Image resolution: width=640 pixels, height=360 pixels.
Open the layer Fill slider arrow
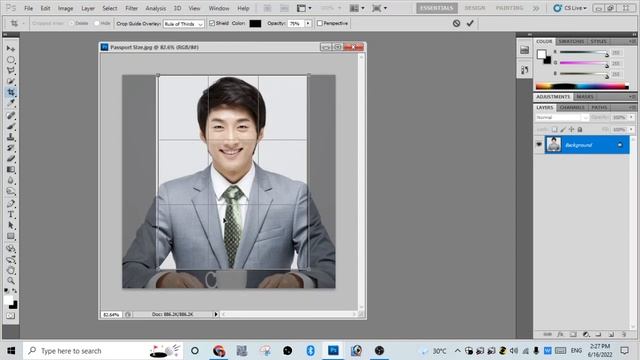631,129
